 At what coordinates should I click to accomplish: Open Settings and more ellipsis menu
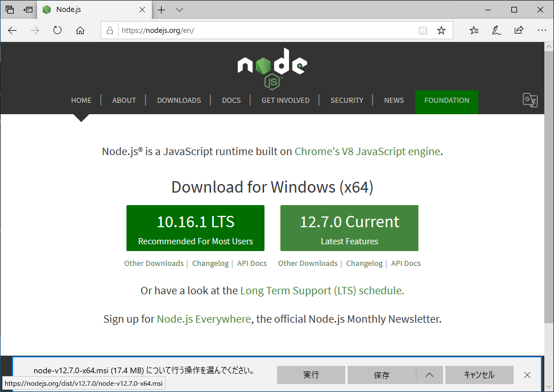pyautogui.click(x=541, y=30)
